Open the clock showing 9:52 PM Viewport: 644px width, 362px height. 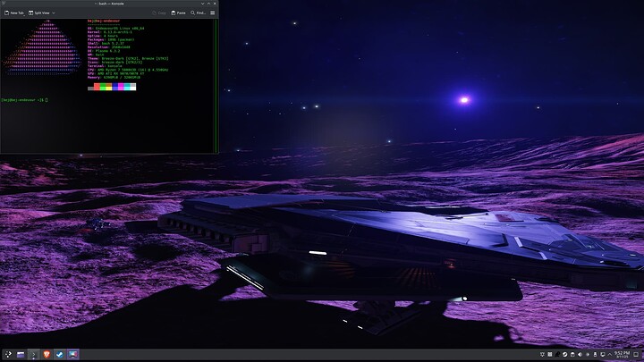(x=622, y=354)
